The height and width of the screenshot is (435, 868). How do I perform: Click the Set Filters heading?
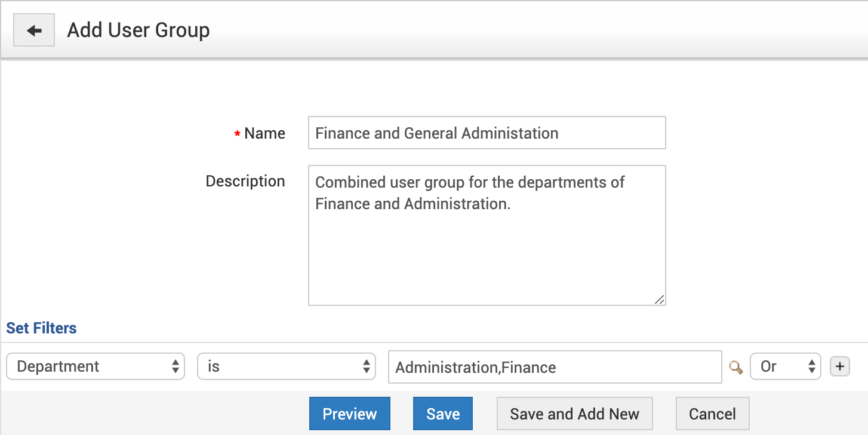pyautogui.click(x=41, y=328)
